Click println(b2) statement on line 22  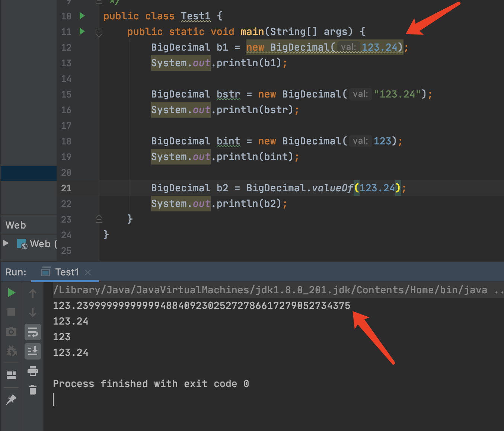pos(219,204)
